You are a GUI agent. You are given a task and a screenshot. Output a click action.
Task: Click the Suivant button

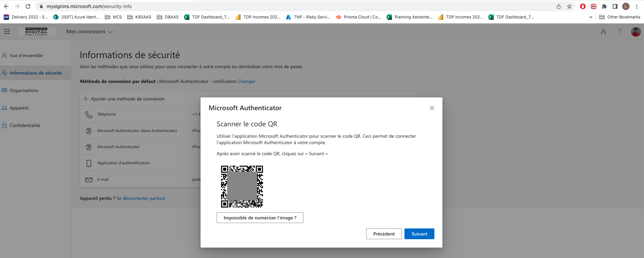(419, 234)
